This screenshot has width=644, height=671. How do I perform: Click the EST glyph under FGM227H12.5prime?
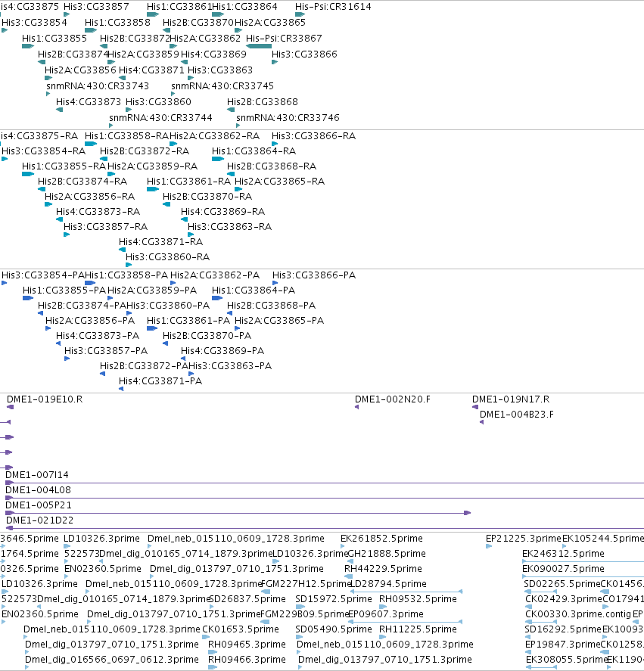[266, 592]
